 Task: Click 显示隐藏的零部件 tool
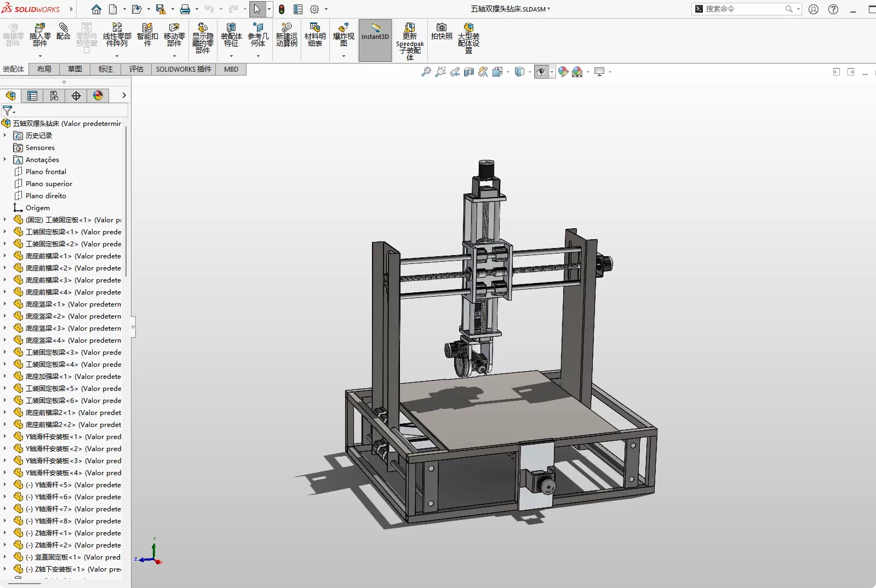(203, 38)
